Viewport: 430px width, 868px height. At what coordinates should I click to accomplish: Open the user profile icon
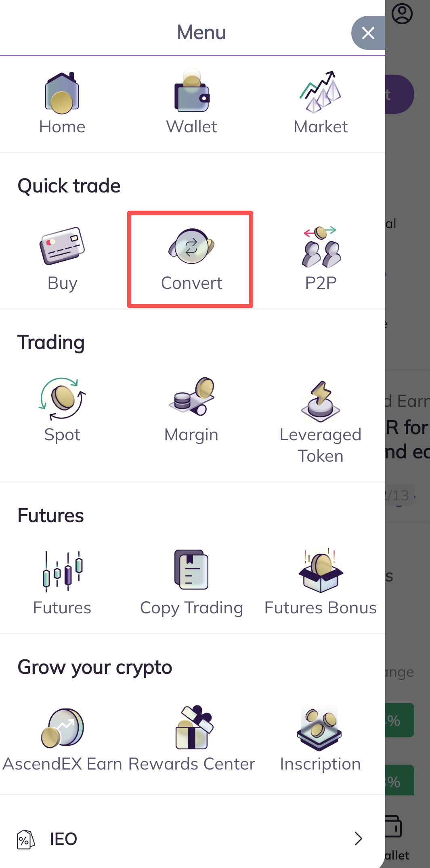point(402,14)
